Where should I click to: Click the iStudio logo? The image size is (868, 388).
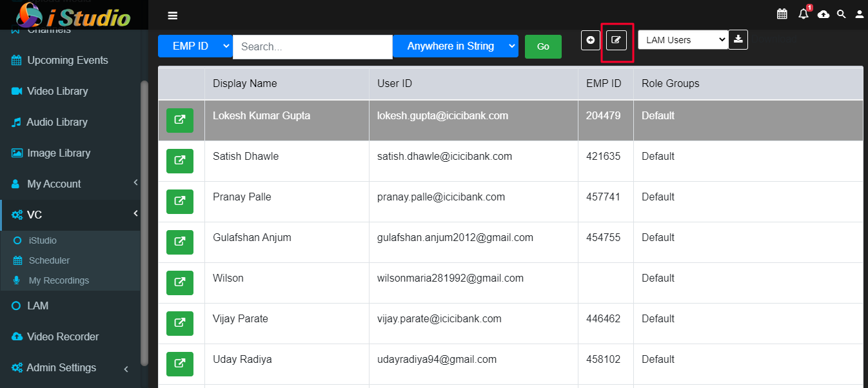pos(74,15)
